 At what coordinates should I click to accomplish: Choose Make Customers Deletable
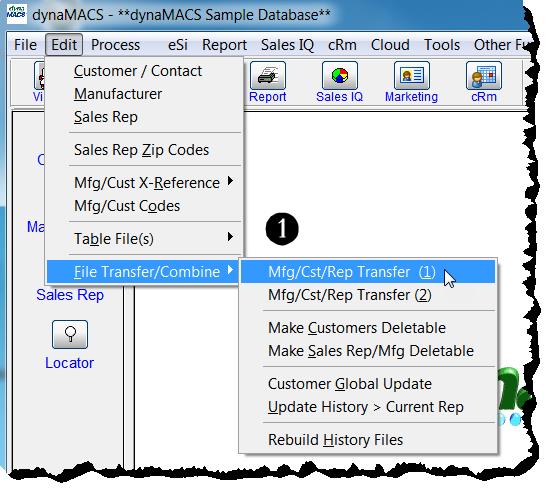pos(368,328)
